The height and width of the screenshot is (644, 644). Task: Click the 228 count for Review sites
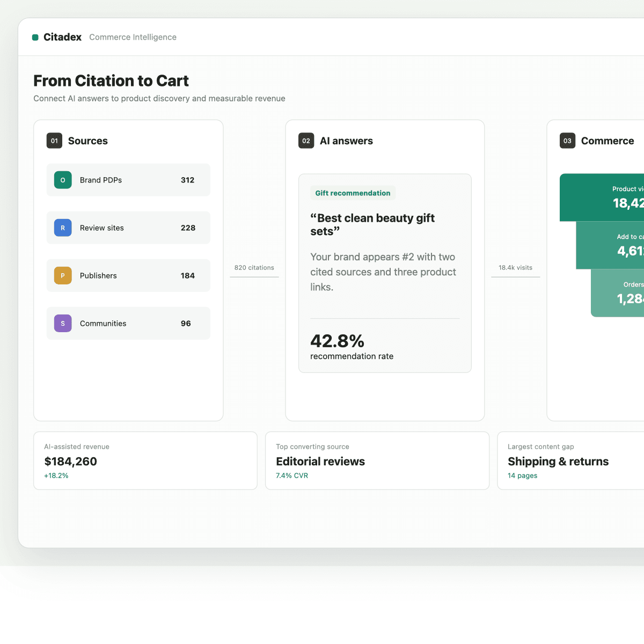(188, 228)
